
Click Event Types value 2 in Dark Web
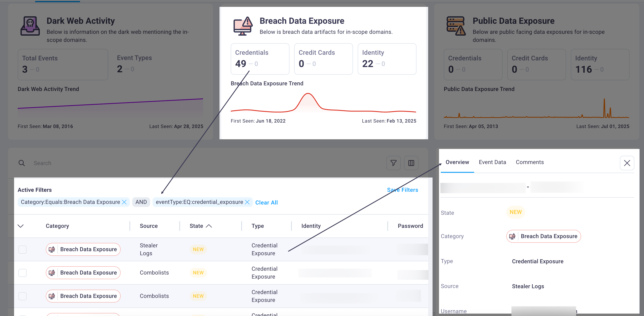pos(120,69)
